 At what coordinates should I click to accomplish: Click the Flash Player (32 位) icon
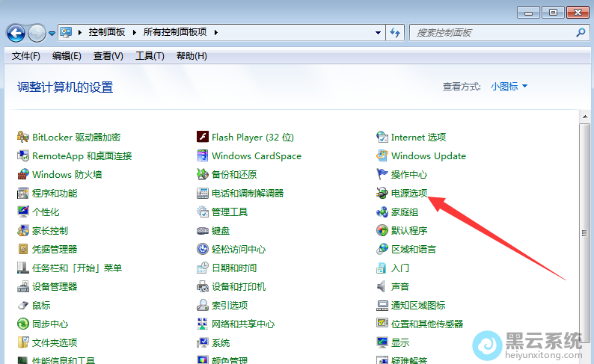[x=203, y=138]
